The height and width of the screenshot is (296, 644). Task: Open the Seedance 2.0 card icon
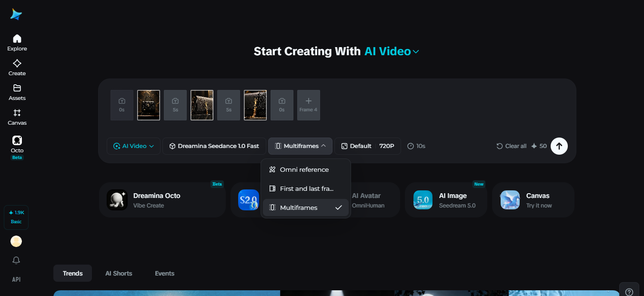(249, 200)
